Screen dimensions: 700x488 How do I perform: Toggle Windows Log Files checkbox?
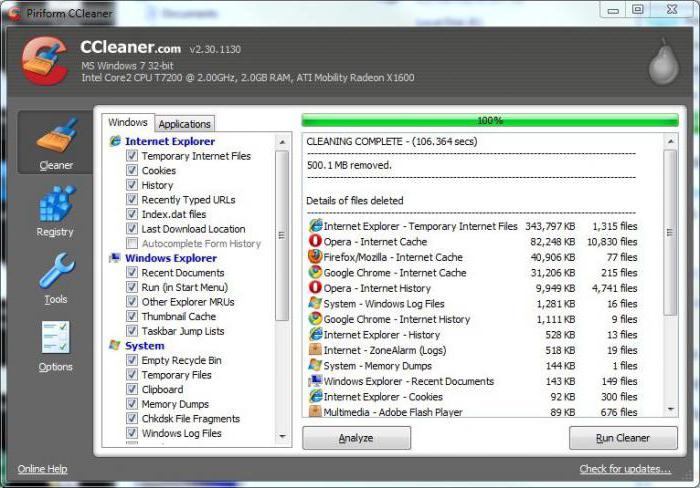coord(132,433)
